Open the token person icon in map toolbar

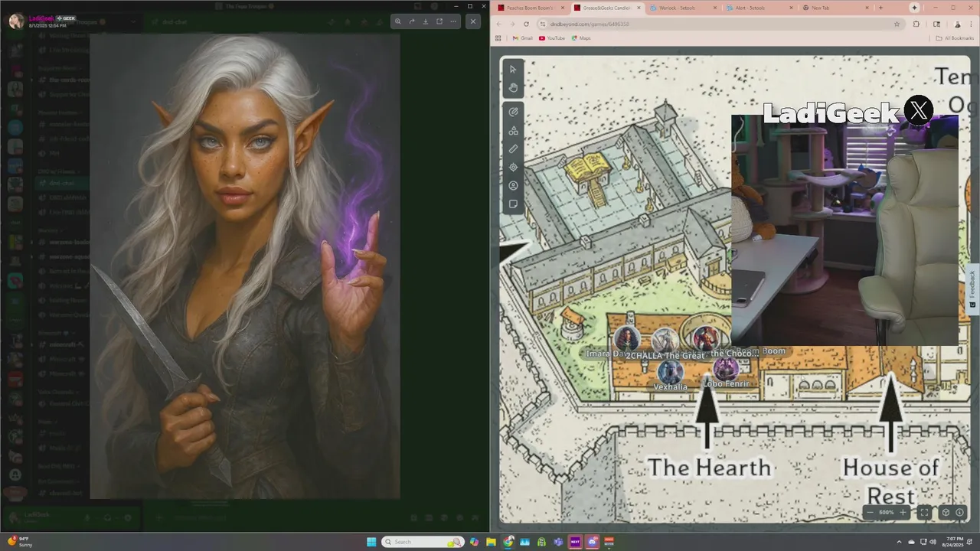pos(513,186)
